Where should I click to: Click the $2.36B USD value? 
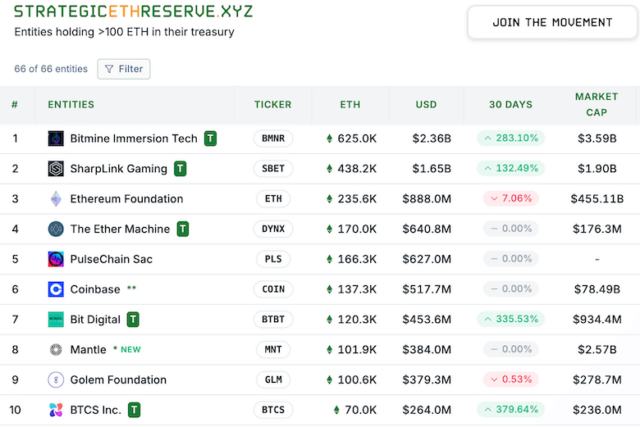(x=432, y=139)
